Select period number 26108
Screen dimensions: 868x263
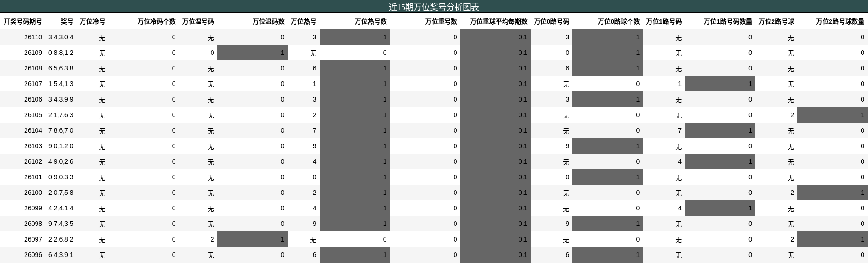click(33, 68)
